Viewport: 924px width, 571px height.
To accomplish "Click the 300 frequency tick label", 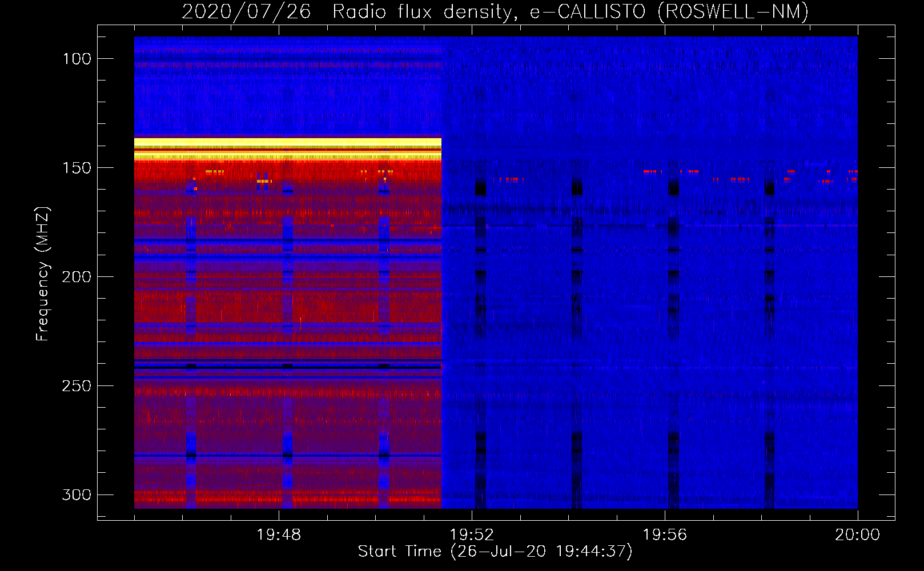I will [77, 494].
